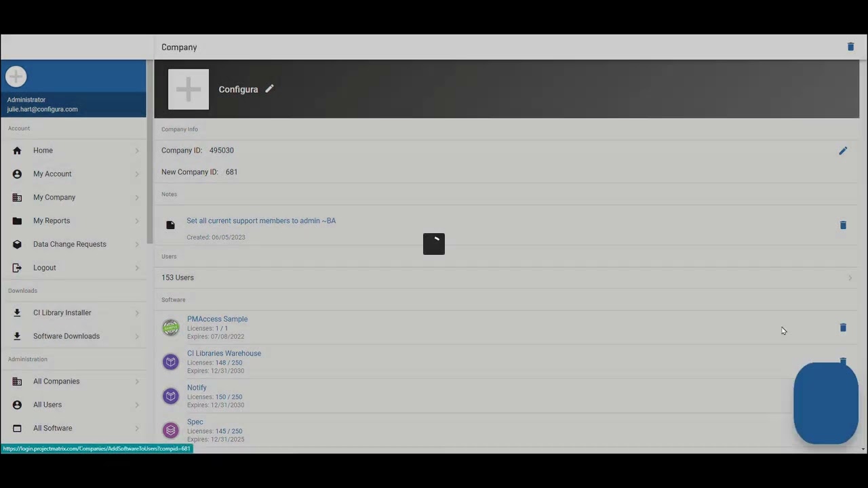Edit Company Info with pencil icon
This screenshot has width=868, height=488.
pyautogui.click(x=843, y=150)
